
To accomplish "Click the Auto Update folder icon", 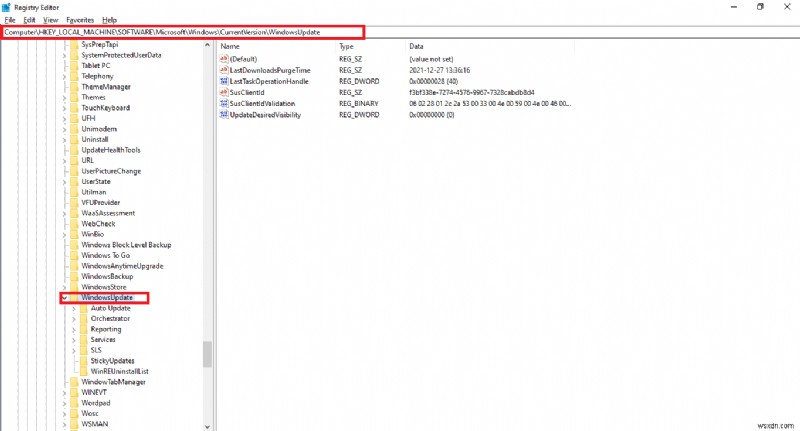I will 84,308.
